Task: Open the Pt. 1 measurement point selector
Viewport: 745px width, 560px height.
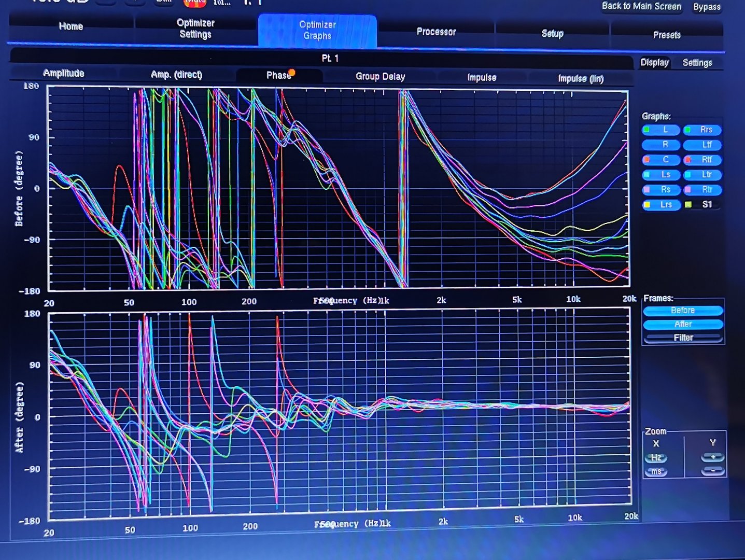Action: point(330,58)
